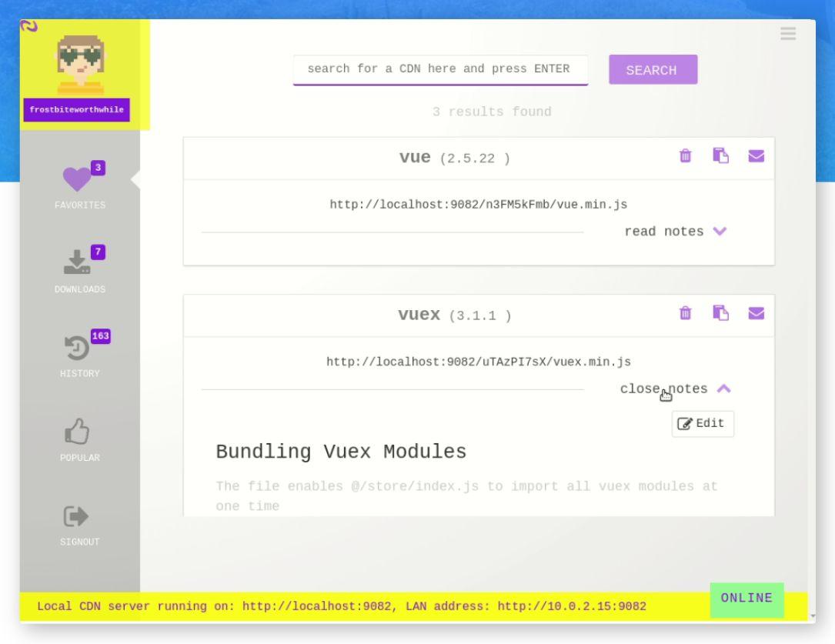The height and width of the screenshot is (644, 835).
Task: Copy the vue CDN link icon
Action: point(720,155)
